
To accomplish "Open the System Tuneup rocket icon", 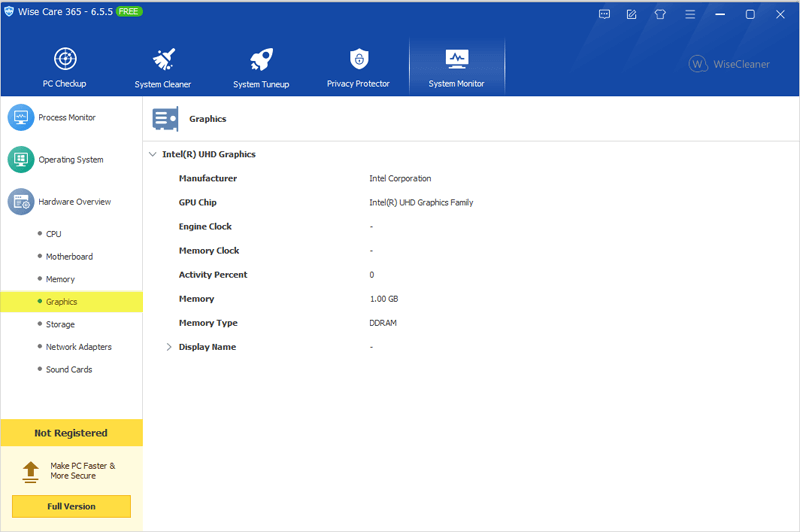I will tap(262, 59).
